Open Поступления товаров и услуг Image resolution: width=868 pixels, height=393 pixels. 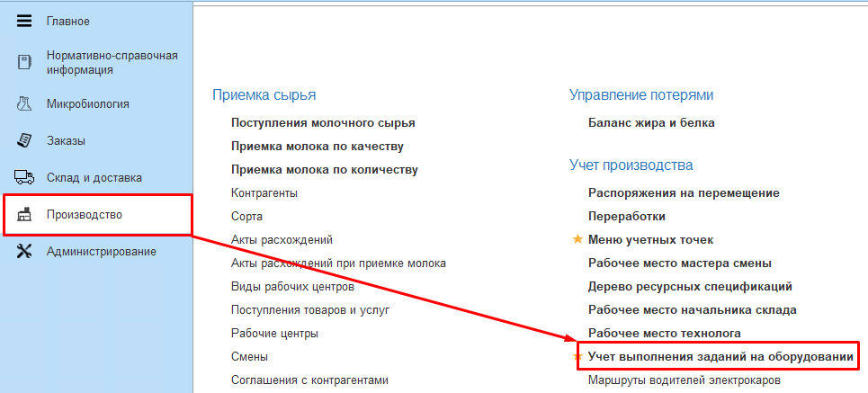(310, 310)
